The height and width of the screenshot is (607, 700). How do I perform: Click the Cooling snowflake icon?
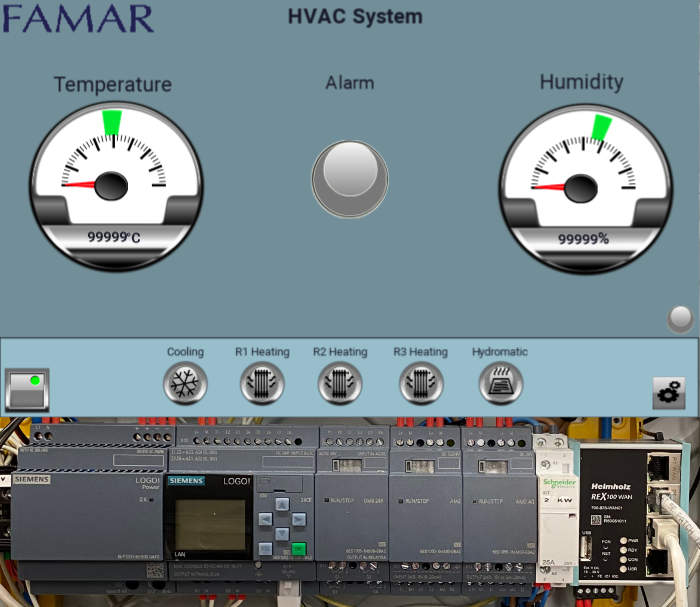tap(185, 383)
